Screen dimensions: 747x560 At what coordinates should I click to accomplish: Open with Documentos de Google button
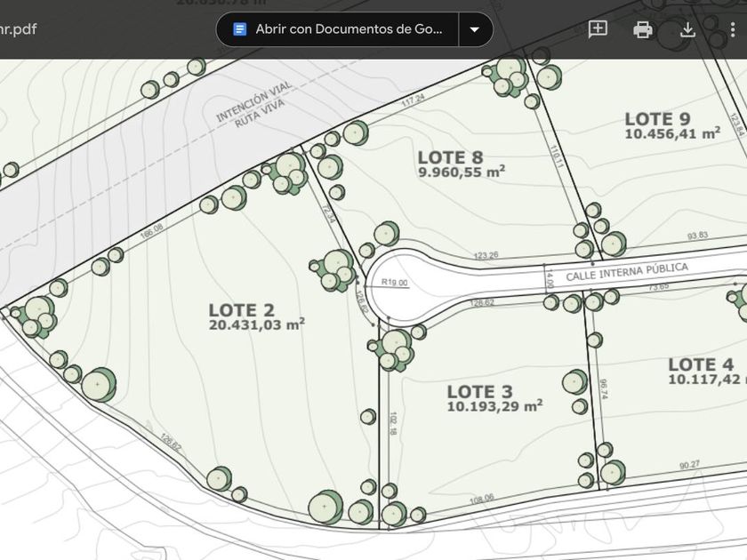click(337, 29)
